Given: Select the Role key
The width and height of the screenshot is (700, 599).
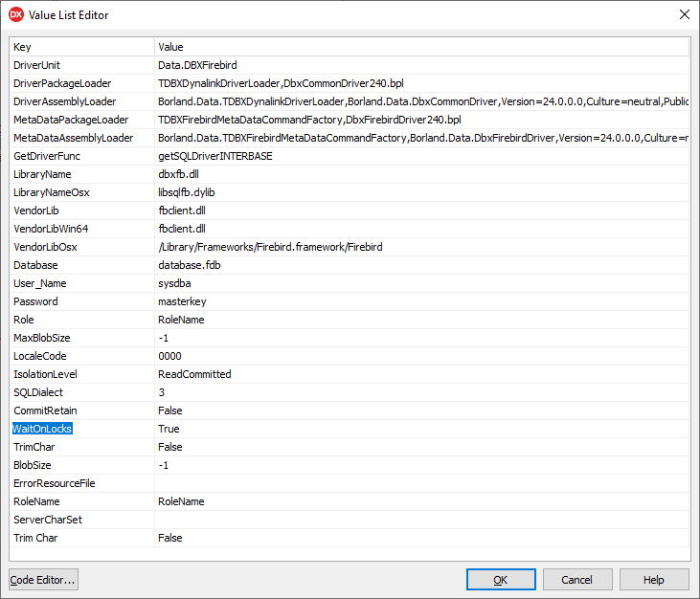Looking at the screenshot, I should (x=82, y=320).
